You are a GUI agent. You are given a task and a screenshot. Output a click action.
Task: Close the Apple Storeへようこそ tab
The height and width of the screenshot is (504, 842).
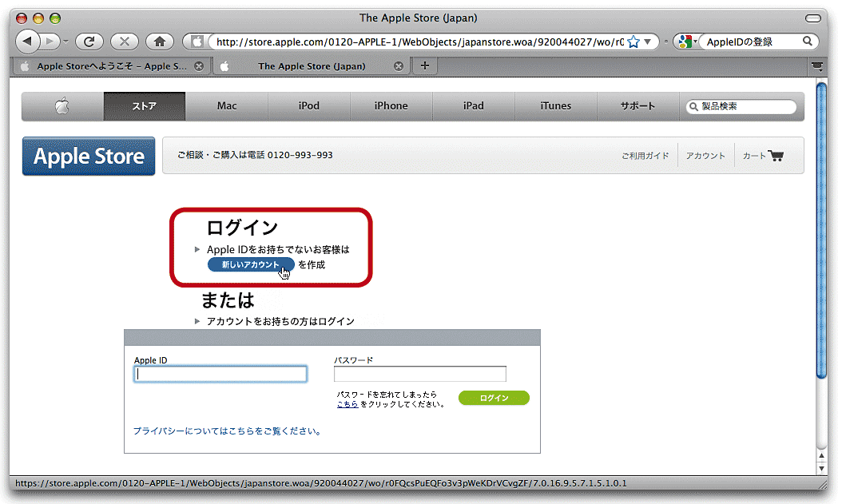199,66
